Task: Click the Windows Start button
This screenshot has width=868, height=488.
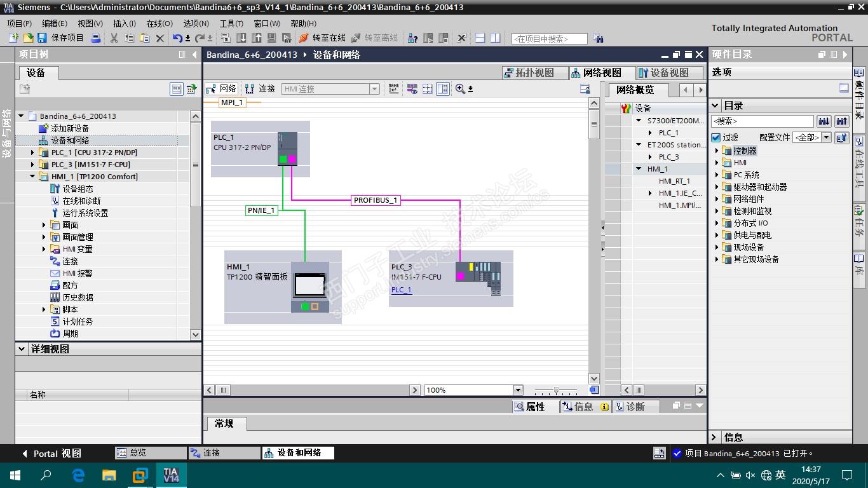Action: coord(15,475)
